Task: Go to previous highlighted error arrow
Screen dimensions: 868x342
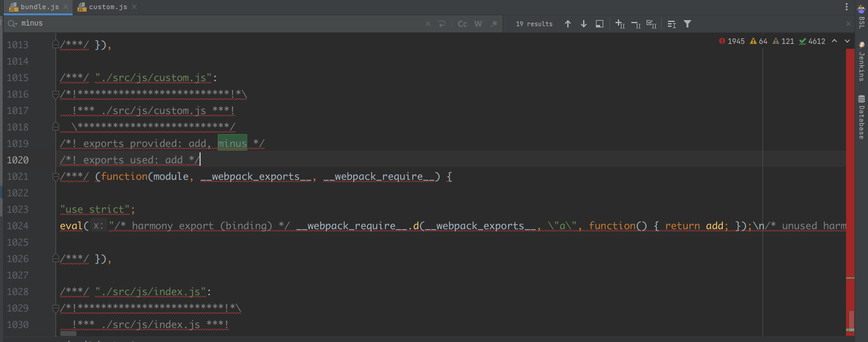Action: point(834,41)
